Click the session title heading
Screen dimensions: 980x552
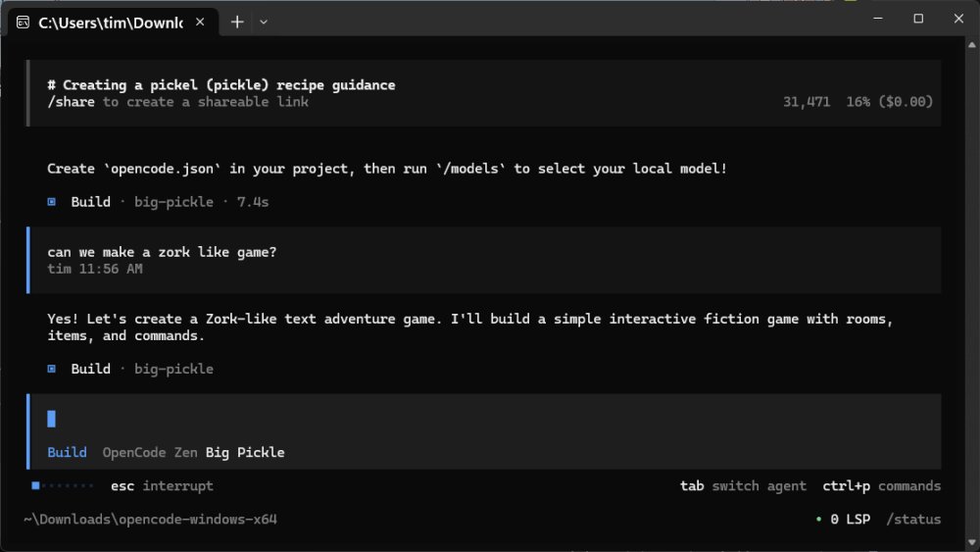221,85
